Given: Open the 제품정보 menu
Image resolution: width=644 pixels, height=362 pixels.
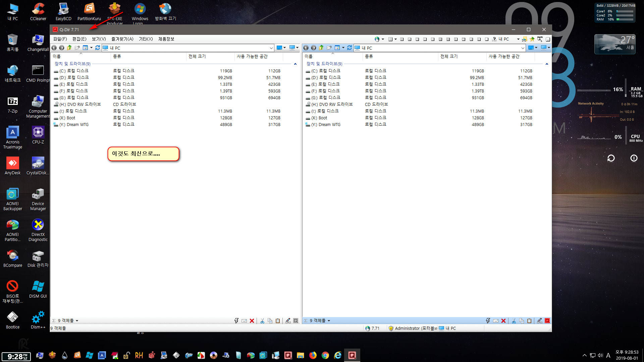Looking at the screenshot, I should pos(166,39).
